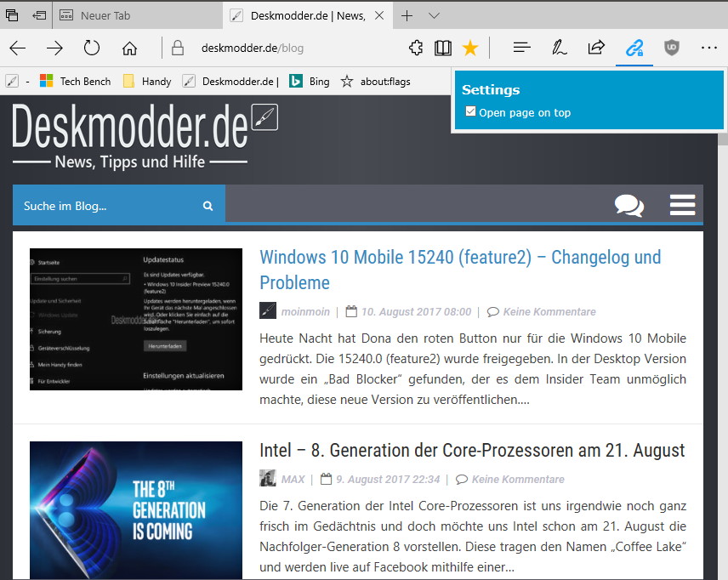Click MAX's author avatar

[x=268, y=478]
